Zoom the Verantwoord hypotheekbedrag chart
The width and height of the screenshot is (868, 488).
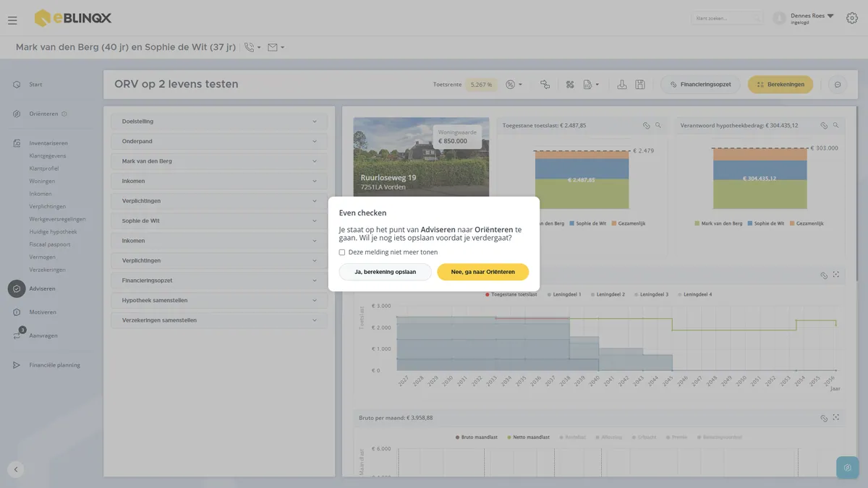(836, 125)
